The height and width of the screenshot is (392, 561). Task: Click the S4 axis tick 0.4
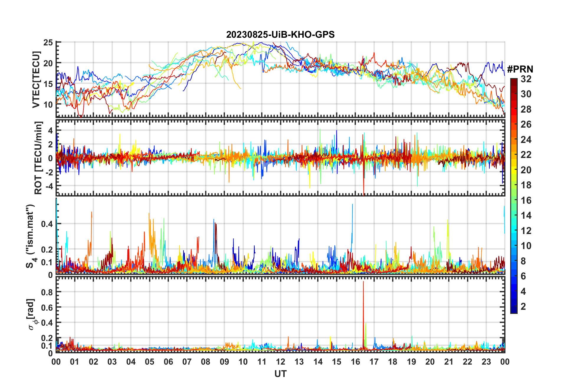tap(47, 224)
